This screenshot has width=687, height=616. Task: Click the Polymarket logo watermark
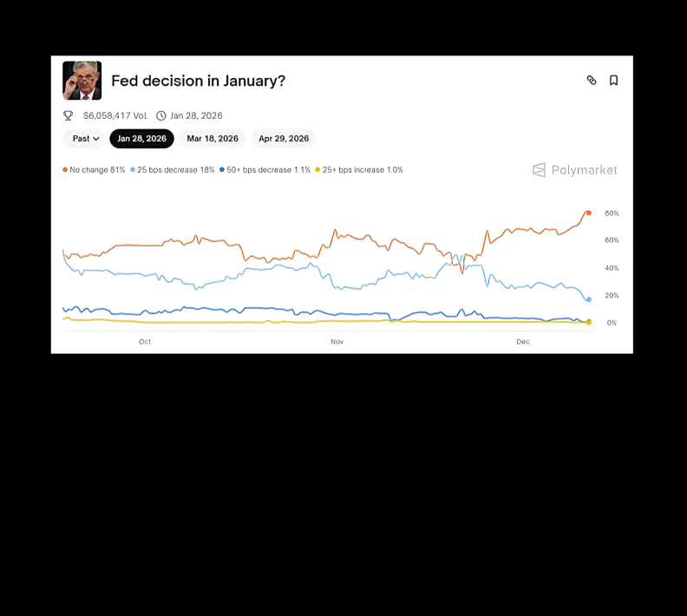tap(574, 170)
